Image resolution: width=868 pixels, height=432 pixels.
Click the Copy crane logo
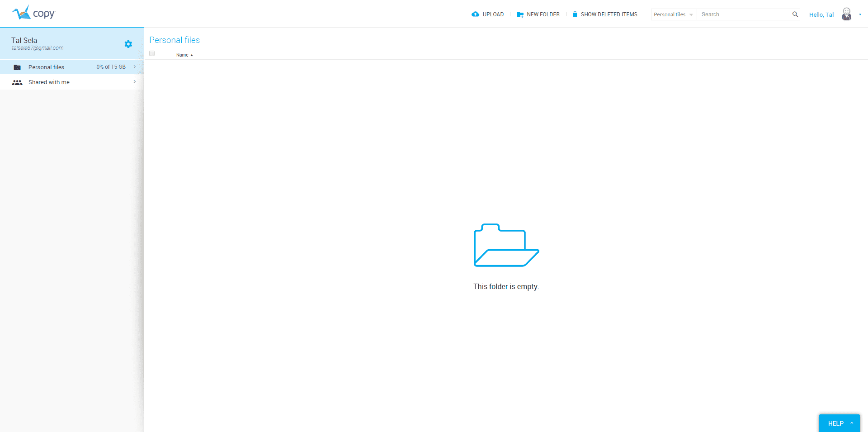click(33, 13)
